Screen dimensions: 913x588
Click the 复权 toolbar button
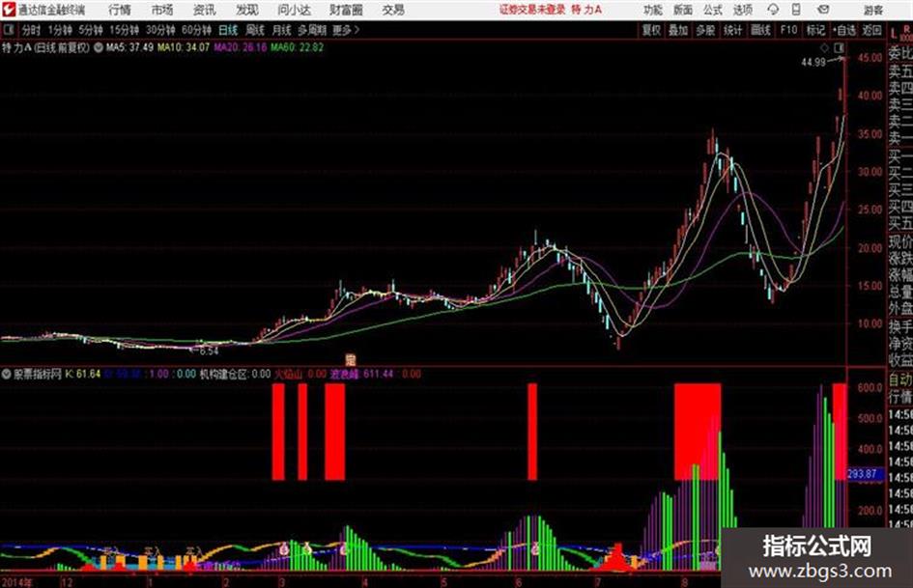tap(651, 30)
